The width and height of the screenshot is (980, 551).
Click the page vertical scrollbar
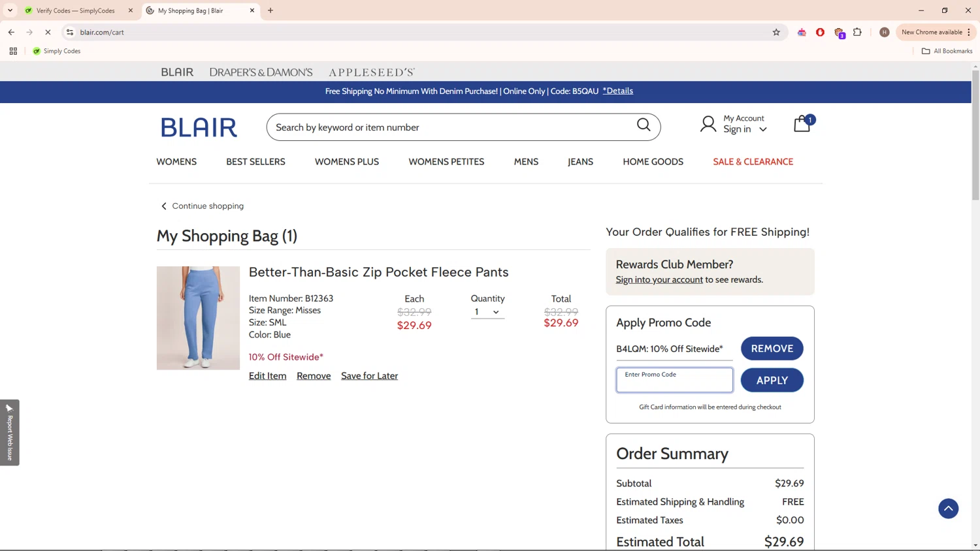[x=975, y=135]
